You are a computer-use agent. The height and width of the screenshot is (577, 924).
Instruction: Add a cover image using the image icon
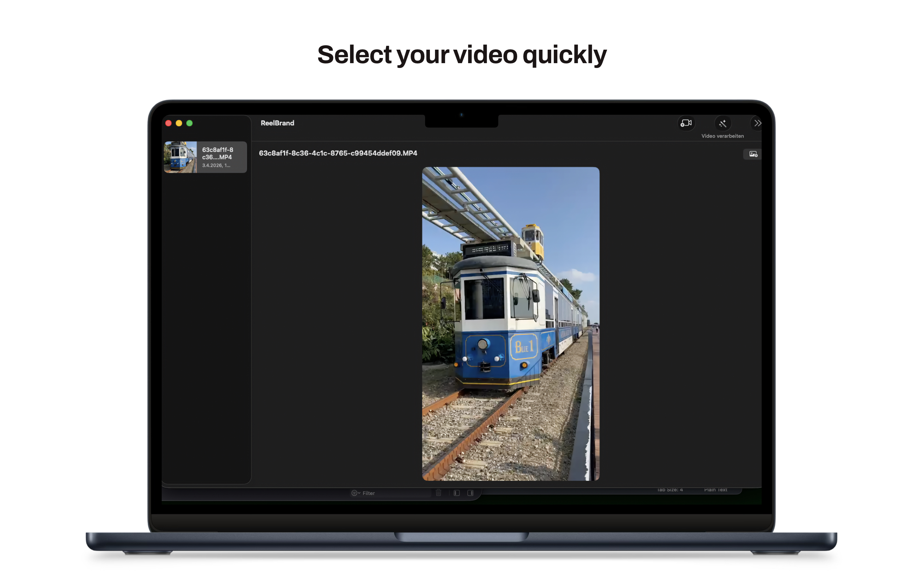coord(752,154)
